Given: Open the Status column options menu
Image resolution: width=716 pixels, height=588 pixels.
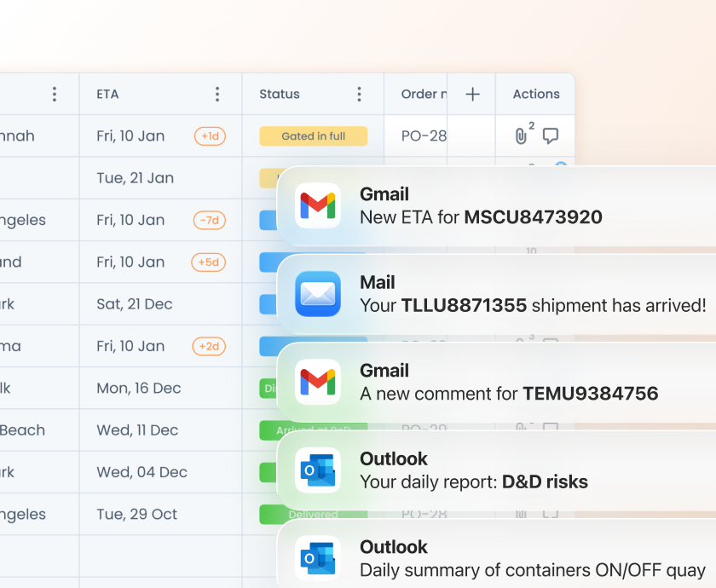Looking at the screenshot, I should 360,94.
